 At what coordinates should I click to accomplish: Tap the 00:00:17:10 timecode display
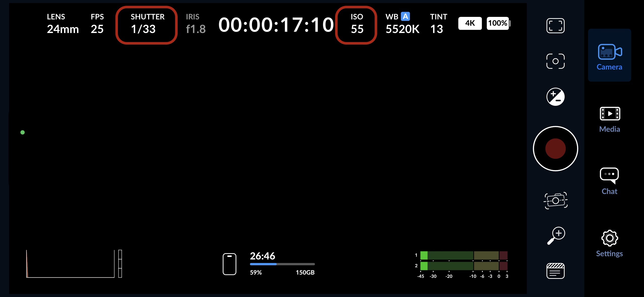click(x=276, y=25)
